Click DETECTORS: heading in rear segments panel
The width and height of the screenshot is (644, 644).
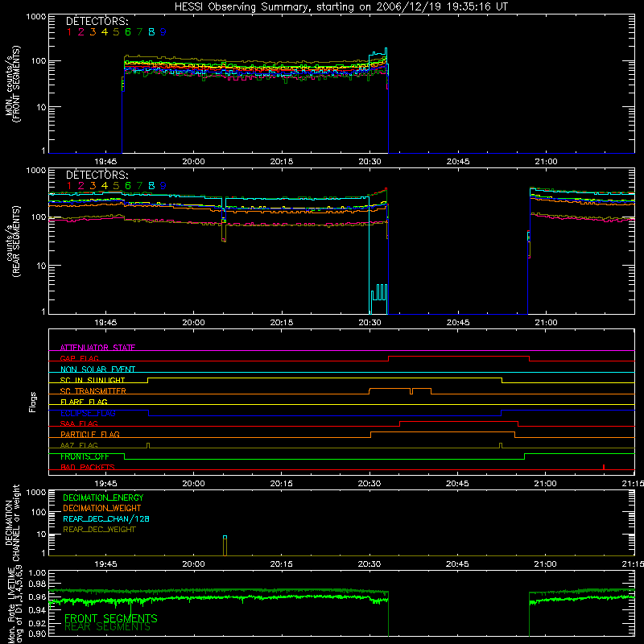[97, 175]
